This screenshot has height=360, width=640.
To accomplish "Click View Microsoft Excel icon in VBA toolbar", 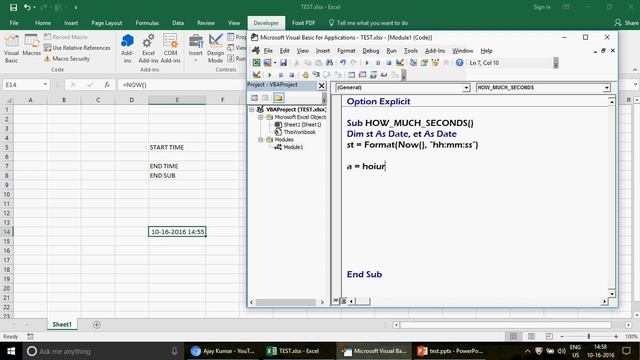I will click(256, 63).
